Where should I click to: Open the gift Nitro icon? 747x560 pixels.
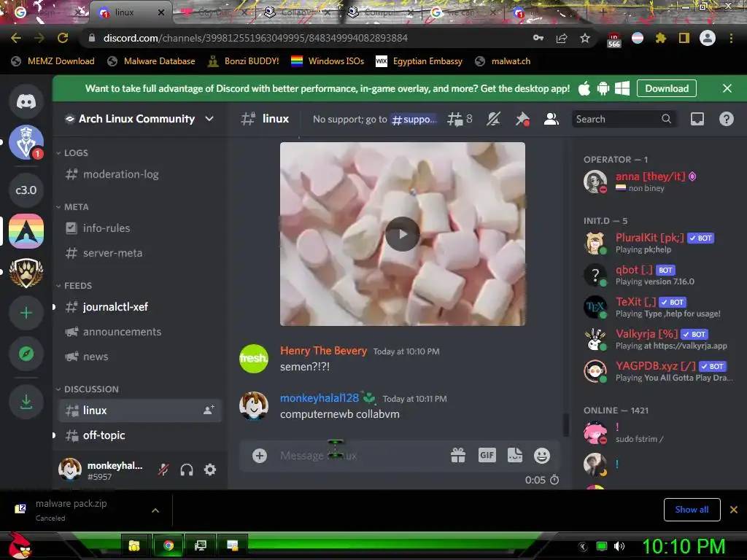(x=458, y=456)
